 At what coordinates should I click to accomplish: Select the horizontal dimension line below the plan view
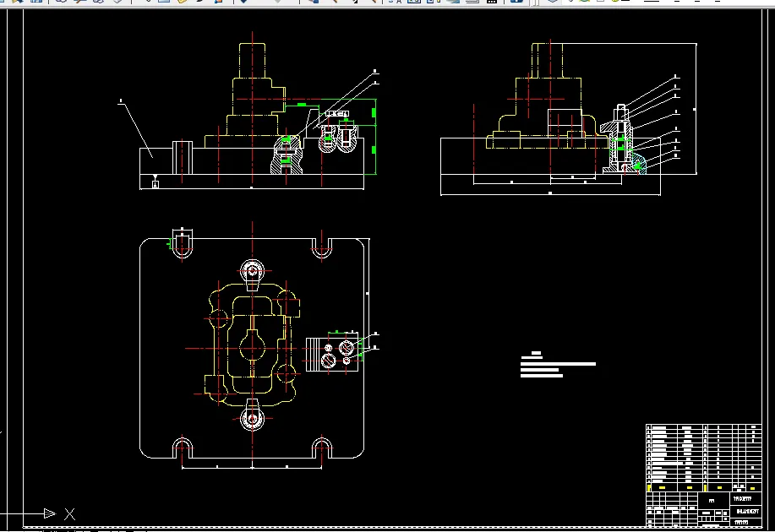tap(252, 467)
